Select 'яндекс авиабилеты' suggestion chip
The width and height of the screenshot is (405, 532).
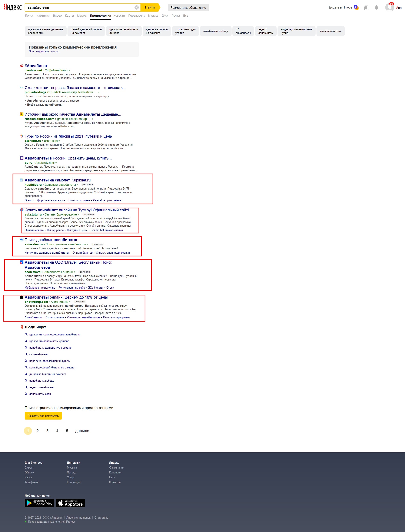[x=266, y=31]
